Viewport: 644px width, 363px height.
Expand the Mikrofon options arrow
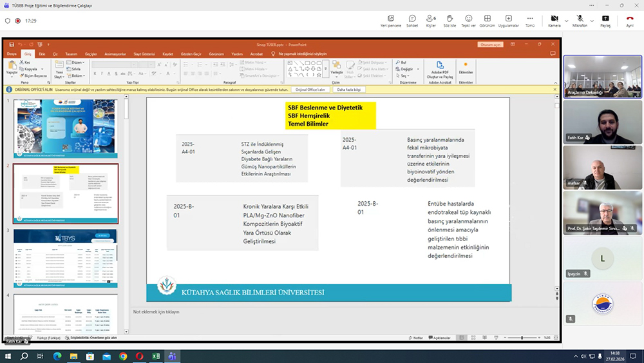point(592,21)
